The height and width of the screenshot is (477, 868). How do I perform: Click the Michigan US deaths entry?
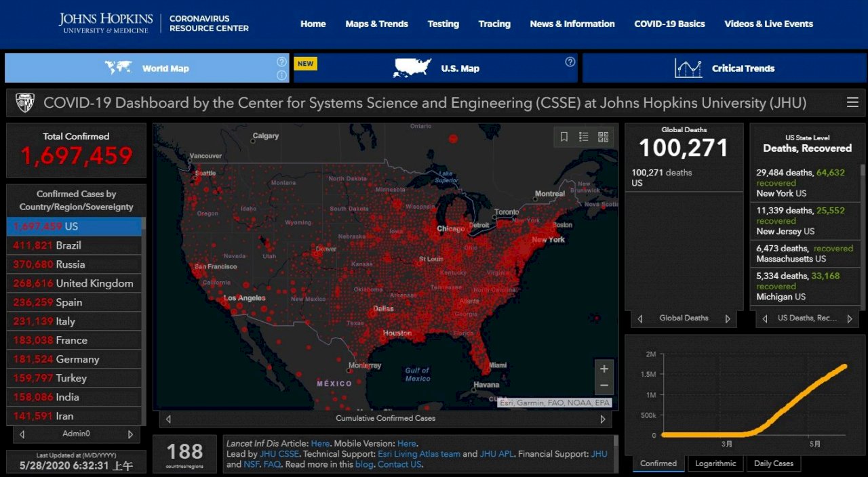[x=805, y=287]
